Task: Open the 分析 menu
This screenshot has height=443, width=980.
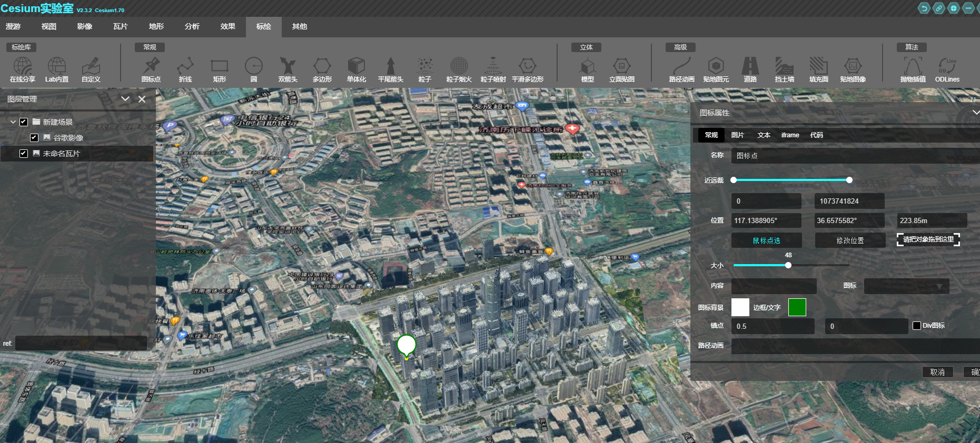Action: [192, 26]
